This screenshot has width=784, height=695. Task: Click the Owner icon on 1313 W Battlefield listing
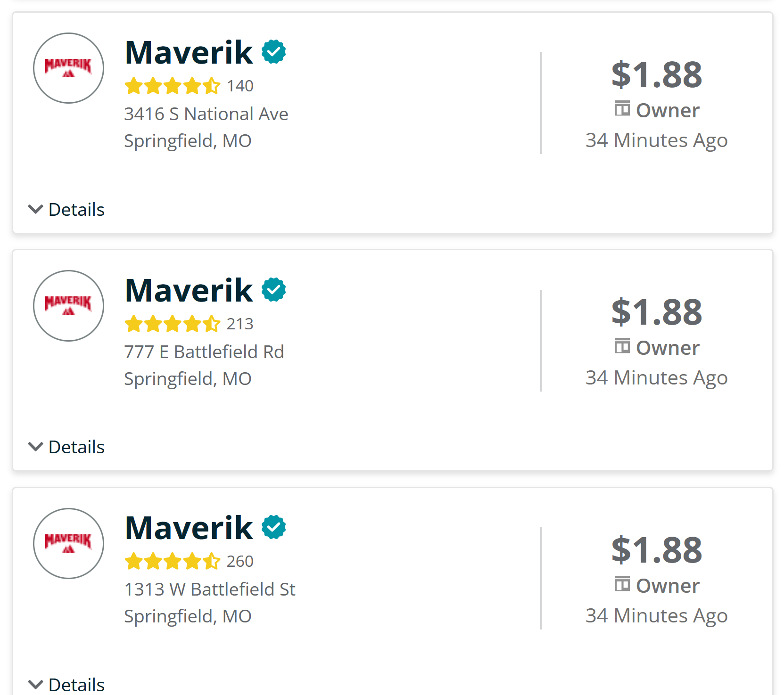pyautogui.click(x=622, y=584)
